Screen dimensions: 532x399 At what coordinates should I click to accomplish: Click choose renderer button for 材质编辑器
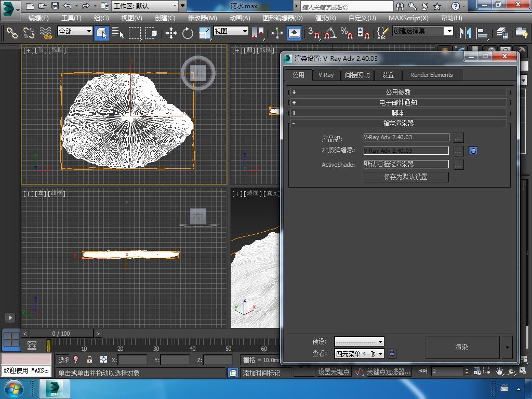click(x=458, y=151)
